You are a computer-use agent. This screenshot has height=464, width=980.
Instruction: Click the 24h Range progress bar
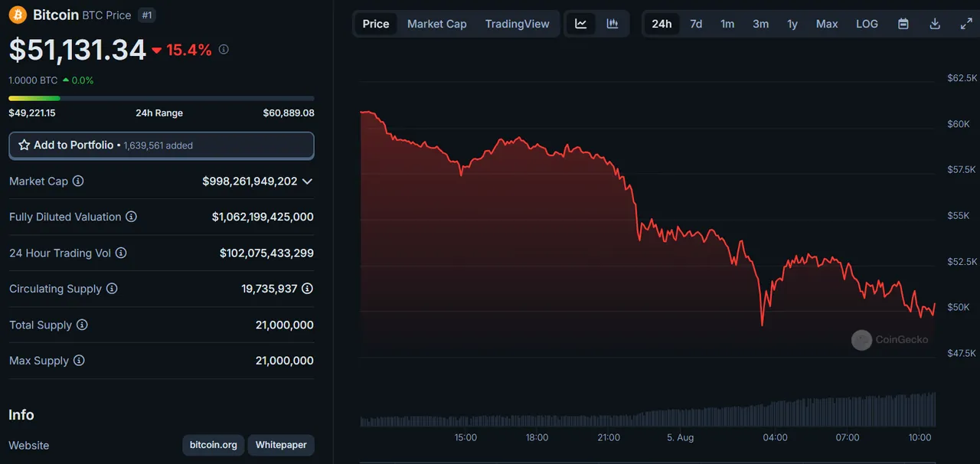[x=162, y=98]
